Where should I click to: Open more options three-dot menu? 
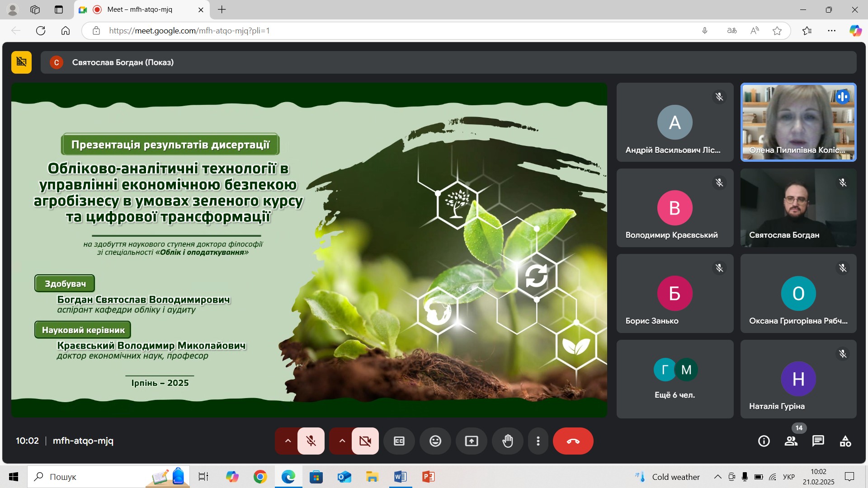tap(538, 441)
